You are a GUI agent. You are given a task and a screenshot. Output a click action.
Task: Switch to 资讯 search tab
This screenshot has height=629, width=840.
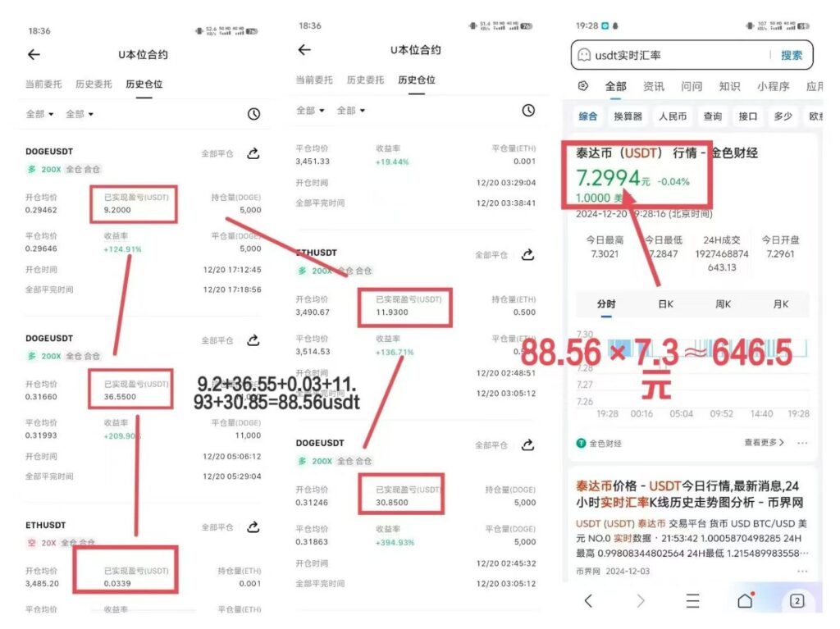click(654, 86)
